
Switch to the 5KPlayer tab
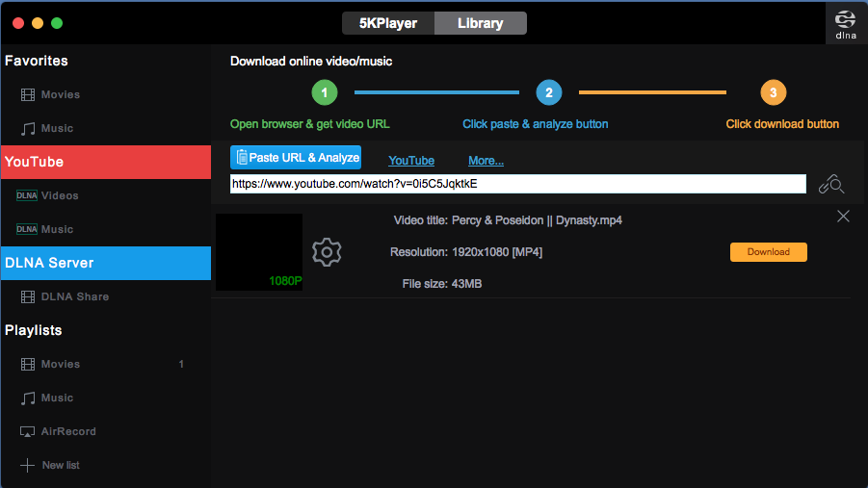point(388,23)
